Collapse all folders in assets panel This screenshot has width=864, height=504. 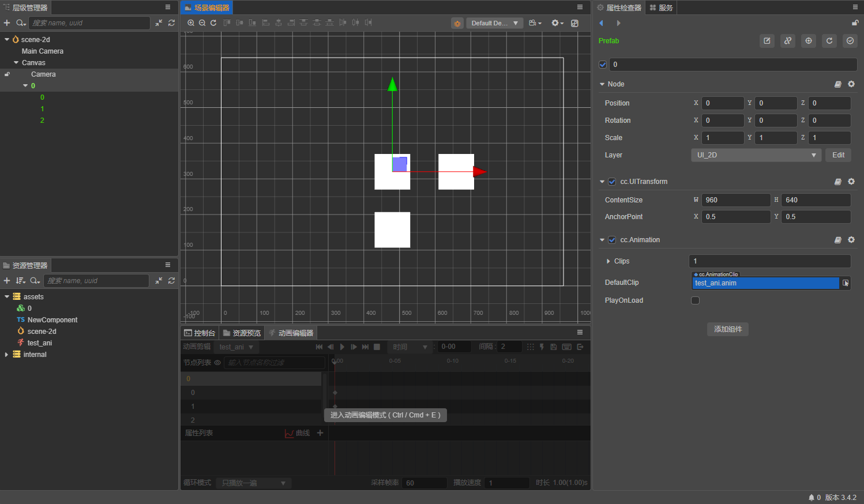coord(159,281)
